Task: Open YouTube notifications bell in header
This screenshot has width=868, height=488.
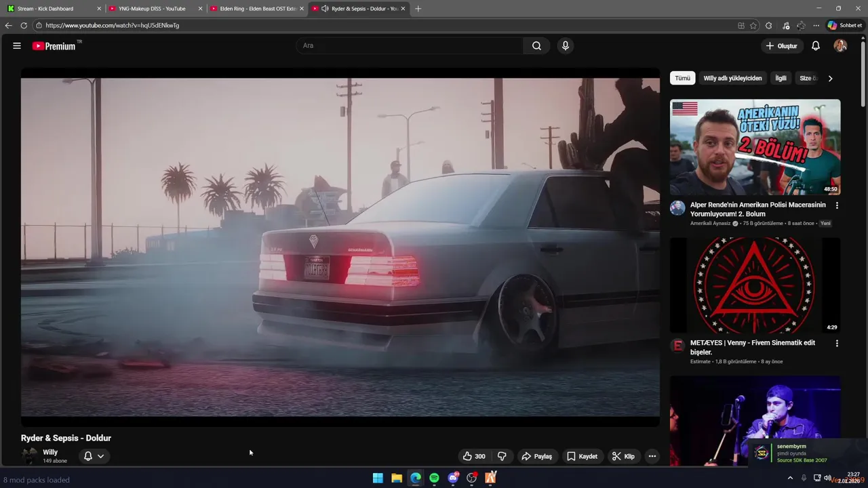Action: coord(816,46)
